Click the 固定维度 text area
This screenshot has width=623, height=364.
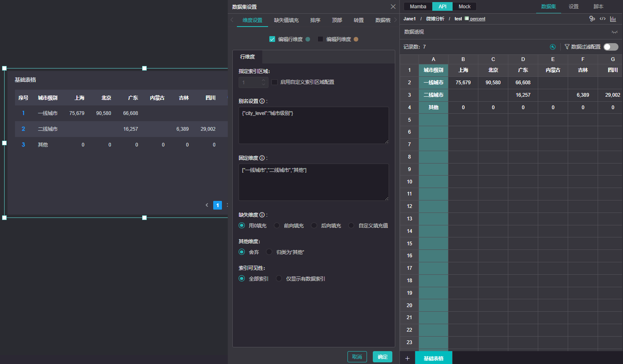pos(314,182)
